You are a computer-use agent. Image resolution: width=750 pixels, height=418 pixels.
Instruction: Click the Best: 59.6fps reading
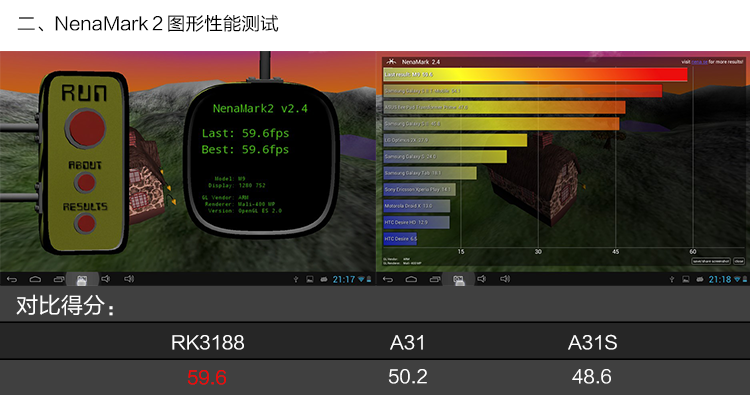point(245,149)
